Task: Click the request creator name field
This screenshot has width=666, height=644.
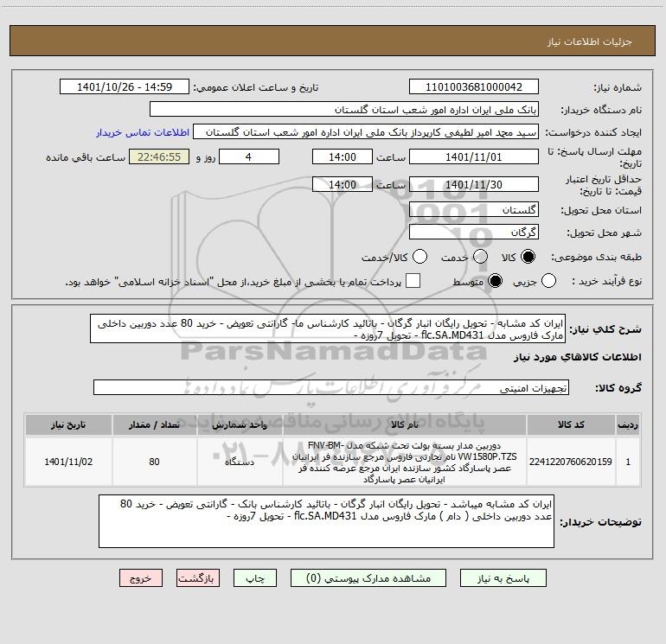Action: (x=366, y=132)
